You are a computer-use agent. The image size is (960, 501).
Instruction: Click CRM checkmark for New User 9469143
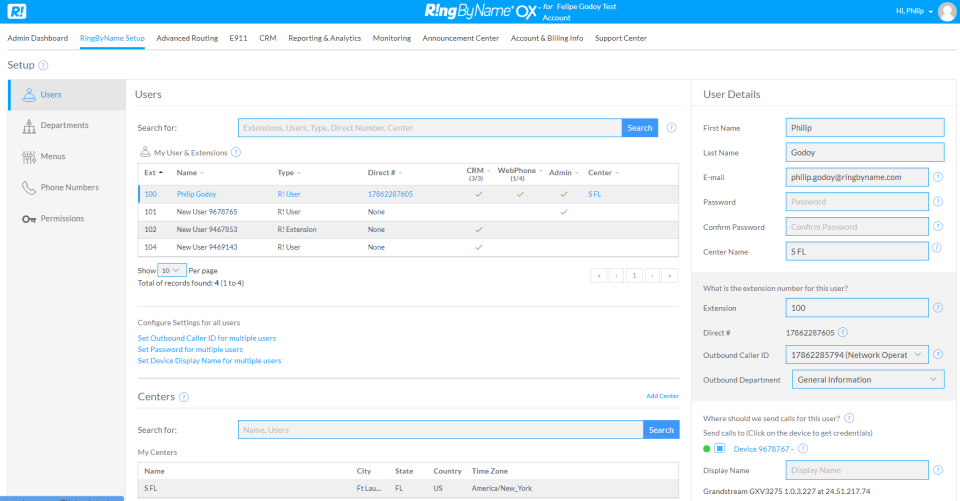479,247
